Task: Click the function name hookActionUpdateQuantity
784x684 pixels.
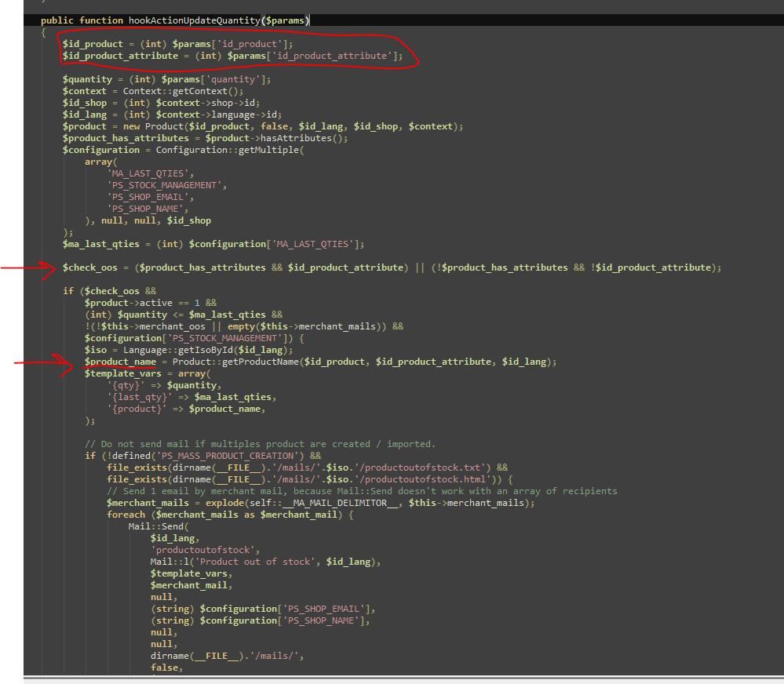Action: 194,20
